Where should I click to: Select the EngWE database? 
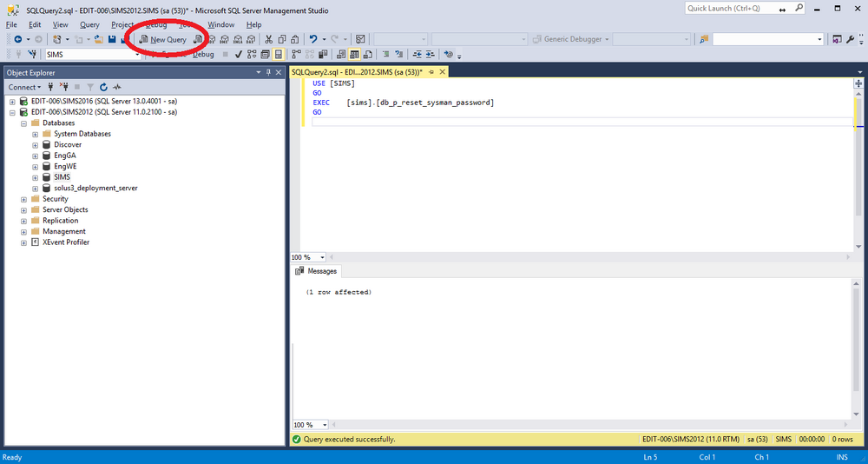click(65, 166)
